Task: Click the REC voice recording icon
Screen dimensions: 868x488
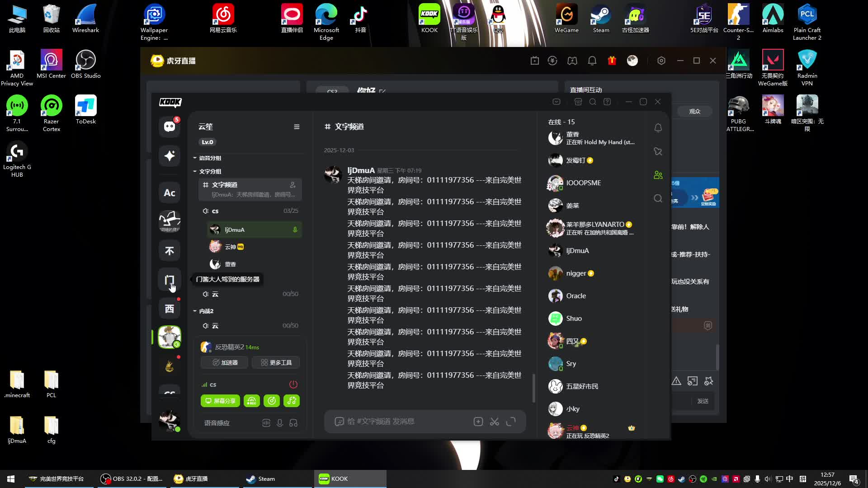Action: pos(252,401)
